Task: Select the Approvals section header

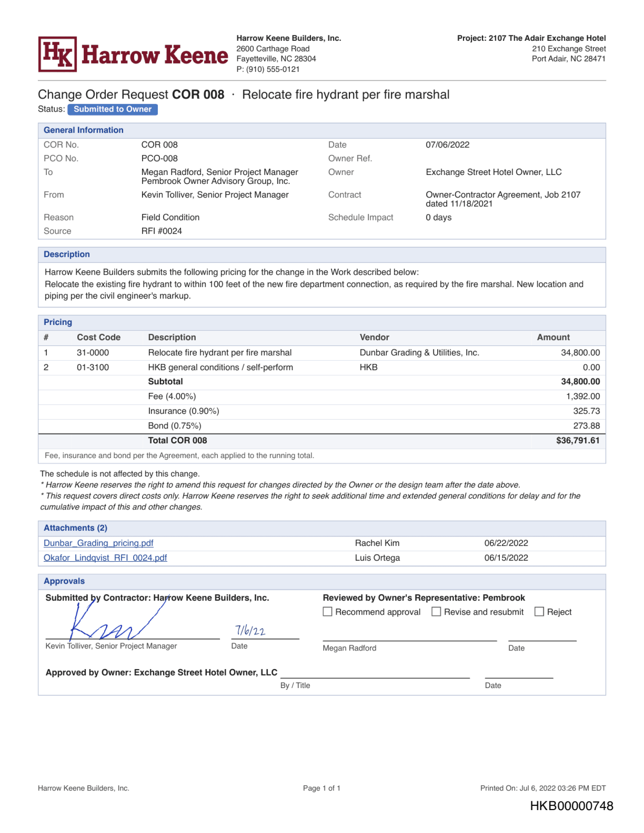Action: pos(322,582)
